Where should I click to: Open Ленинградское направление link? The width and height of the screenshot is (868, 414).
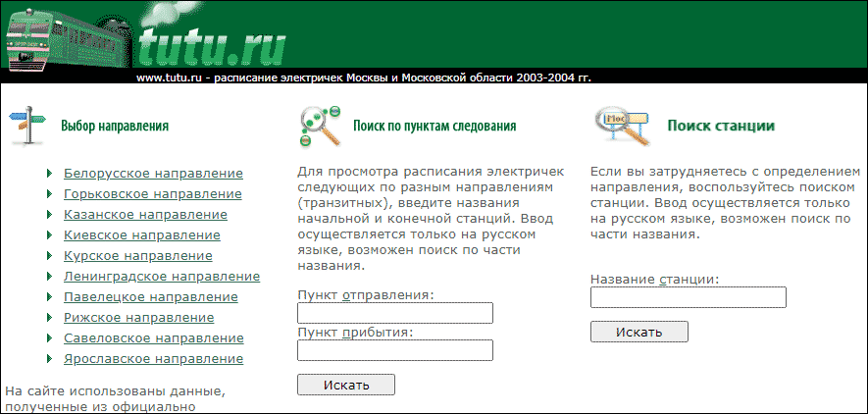[x=162, y=277]
